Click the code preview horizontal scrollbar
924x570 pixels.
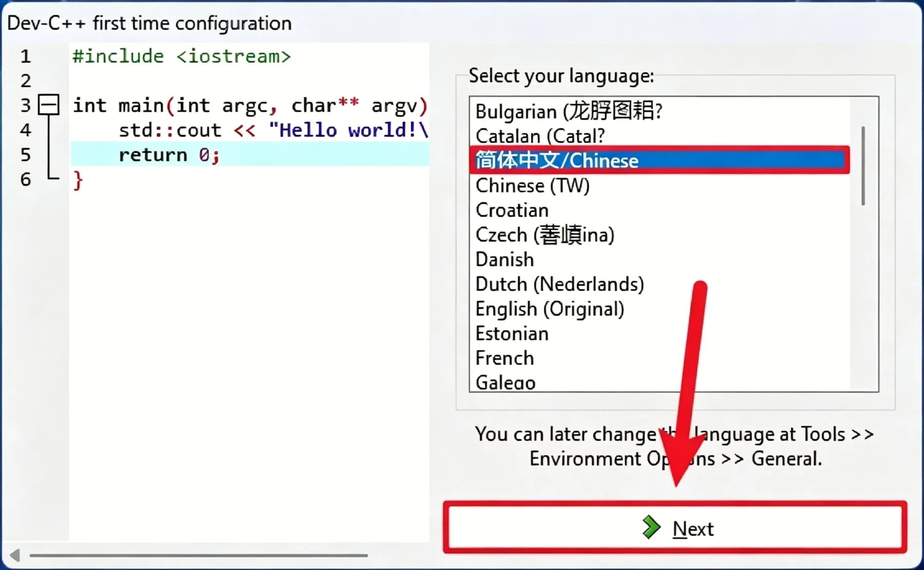pos(199,555)
